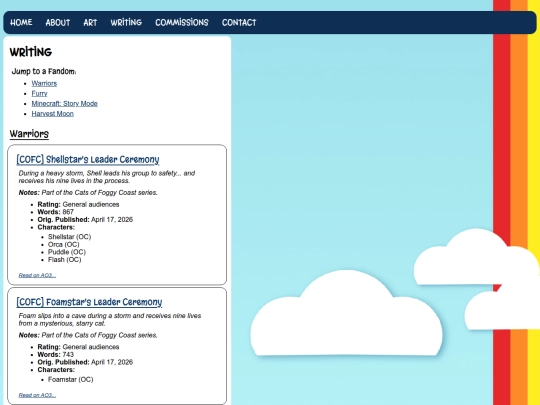Click the 'Shellstar (OC)' character entry
Screen dimensions: 540x405
click(x=70, y=237)
